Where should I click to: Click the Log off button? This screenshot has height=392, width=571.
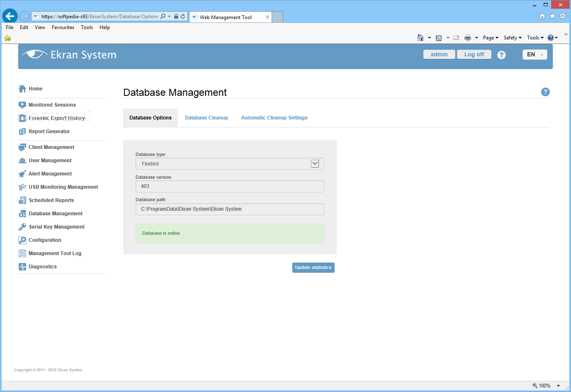tap(474, 55)
